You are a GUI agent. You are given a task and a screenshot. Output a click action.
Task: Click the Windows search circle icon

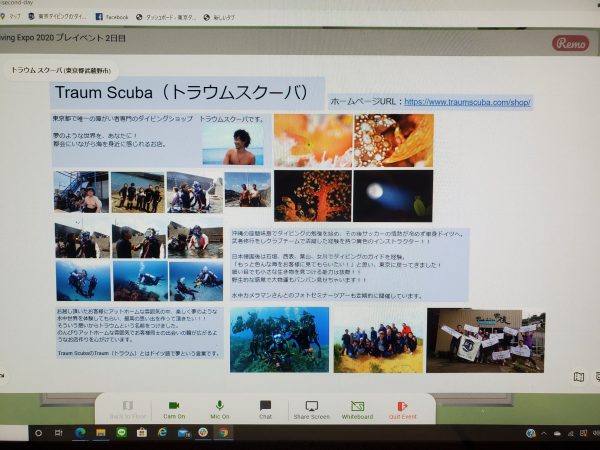pos(37,432)
